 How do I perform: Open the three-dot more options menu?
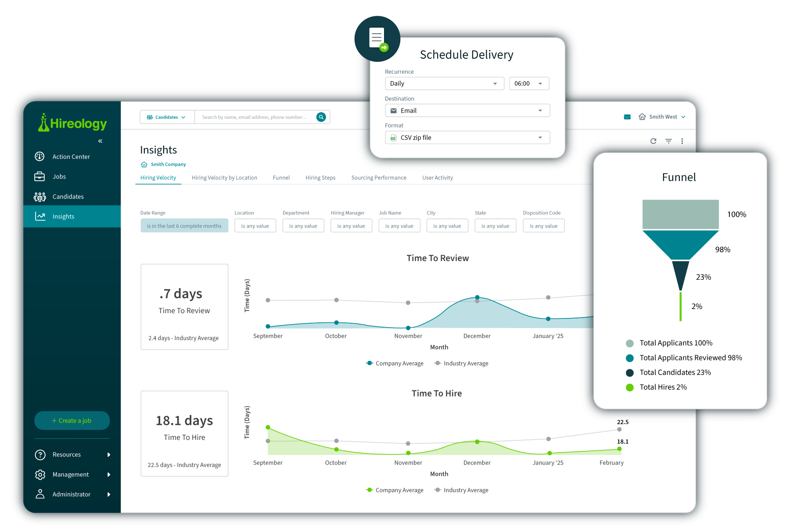(x=682, y=141)
